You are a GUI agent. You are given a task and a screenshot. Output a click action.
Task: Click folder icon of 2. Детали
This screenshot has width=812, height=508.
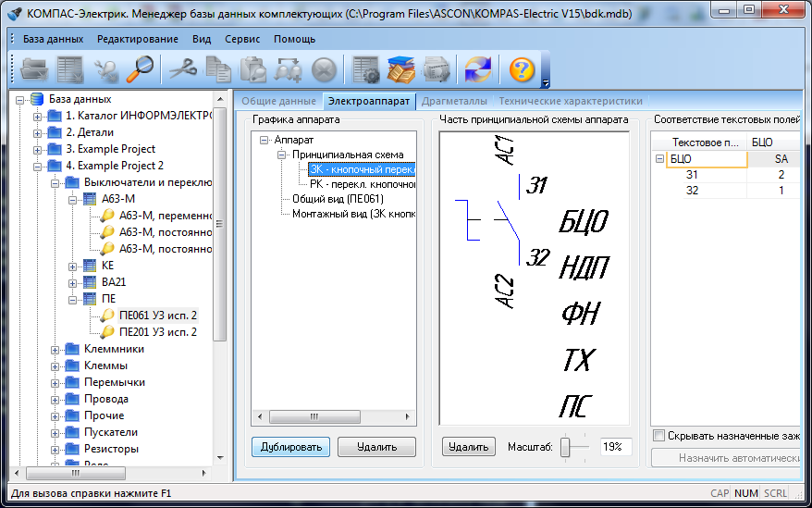tap(55, 132)
